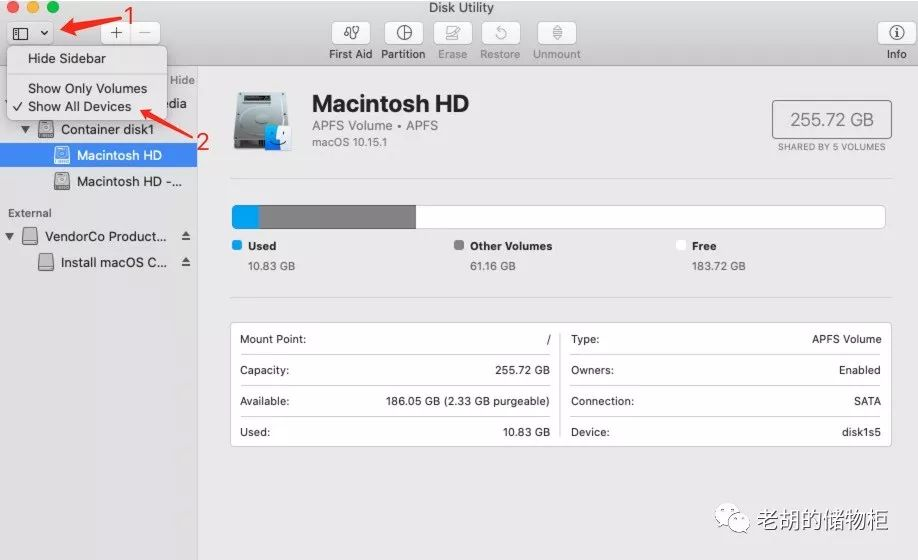This screenshot has width=918, height=560.
Task: Click the External section header
Action: 30,213
